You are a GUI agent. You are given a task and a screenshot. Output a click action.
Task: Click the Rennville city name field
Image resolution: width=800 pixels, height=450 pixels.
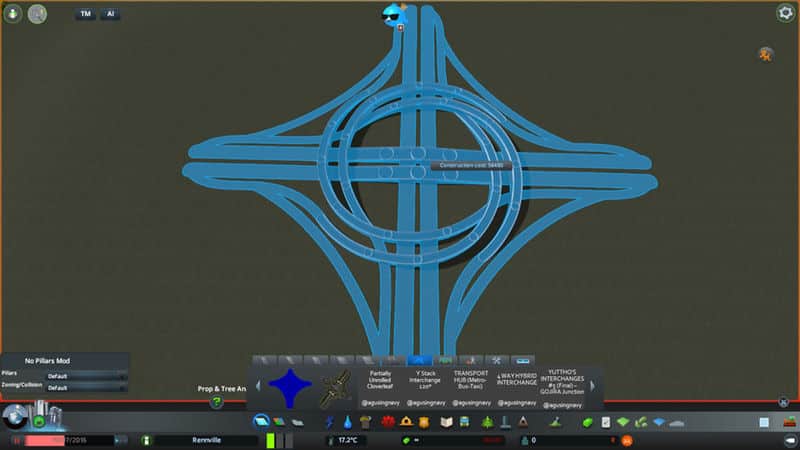pos(207,440)
